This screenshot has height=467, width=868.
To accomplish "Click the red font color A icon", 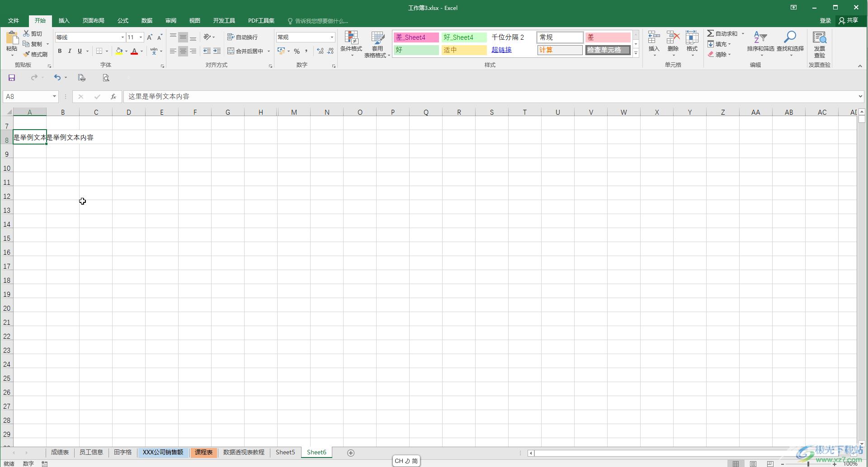I will (x=134, y=51).
